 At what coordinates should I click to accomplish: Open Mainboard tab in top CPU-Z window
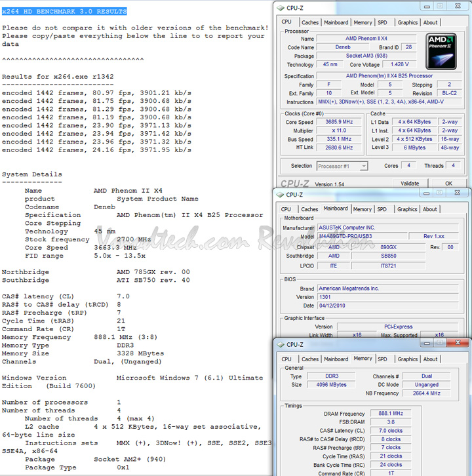pos(336,22)
